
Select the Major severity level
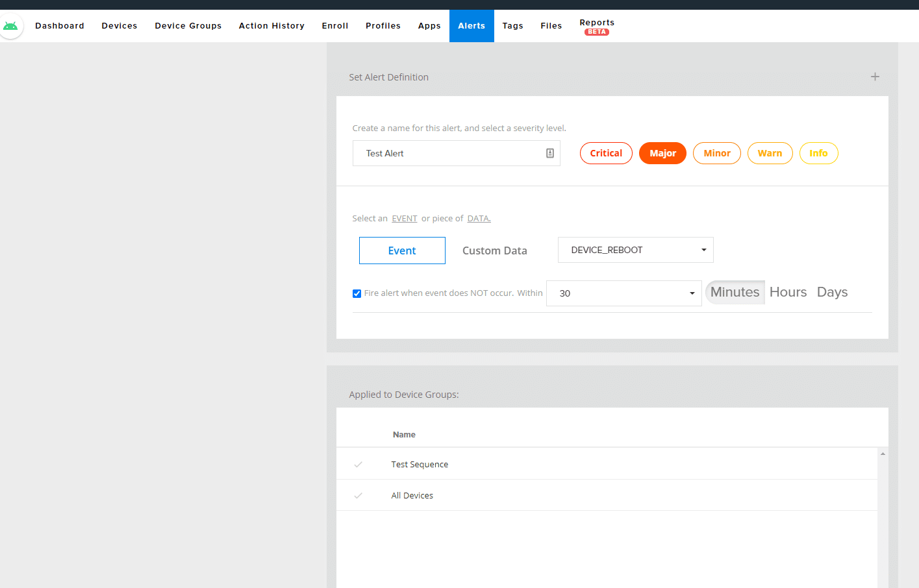point(662,153)
